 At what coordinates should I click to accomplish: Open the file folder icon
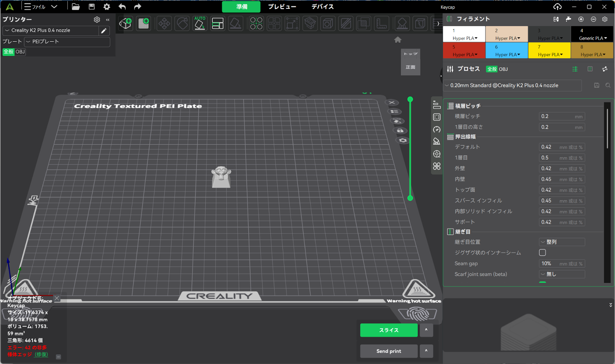76,7
